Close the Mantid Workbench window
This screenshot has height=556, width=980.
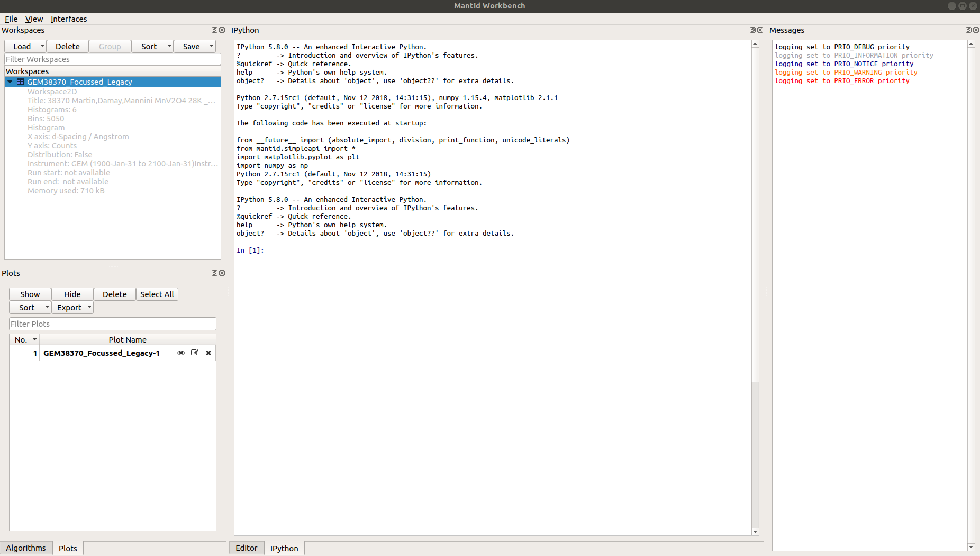point(973,6)
